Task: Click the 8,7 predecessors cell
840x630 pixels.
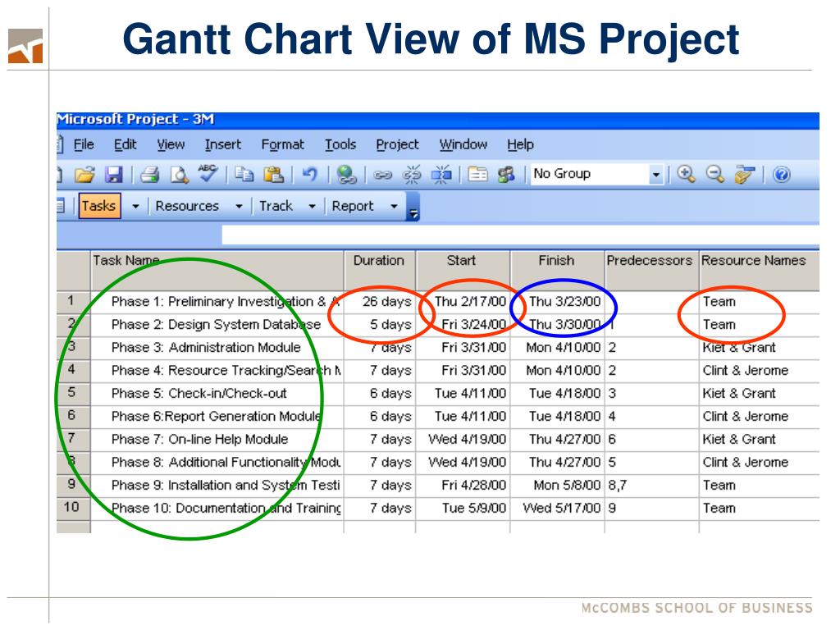Action: point(651,486)
